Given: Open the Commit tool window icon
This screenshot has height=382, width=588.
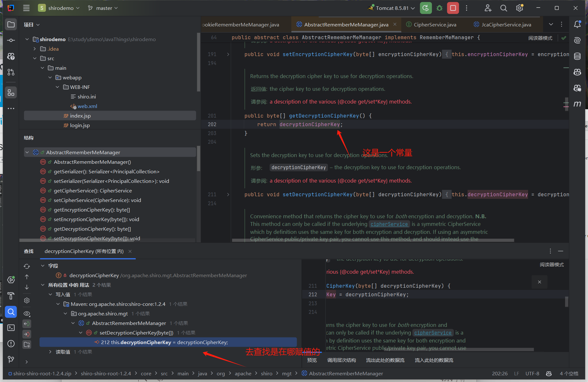Looking at the screenshot, I should (x=11, y=40).
